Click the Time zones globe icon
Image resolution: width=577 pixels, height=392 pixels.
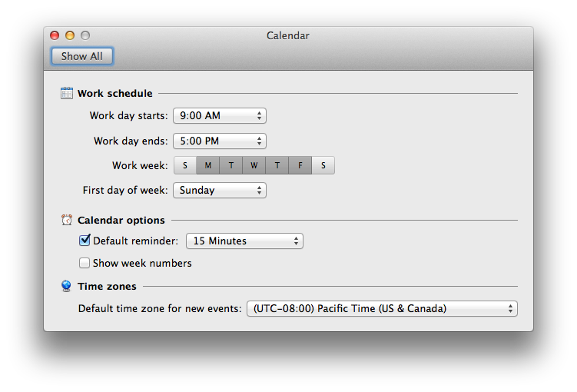click(x=66, y=286)
